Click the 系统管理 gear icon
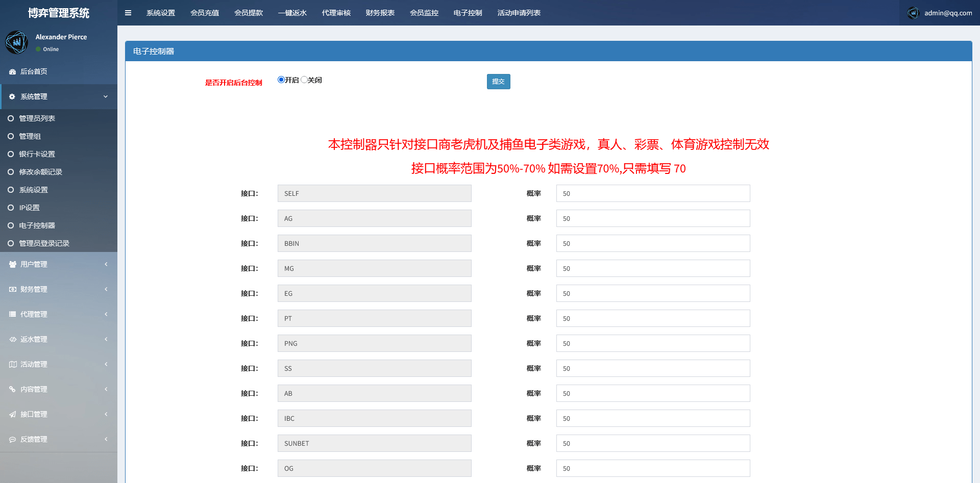The image size is (980, 483). click(12, 96)
